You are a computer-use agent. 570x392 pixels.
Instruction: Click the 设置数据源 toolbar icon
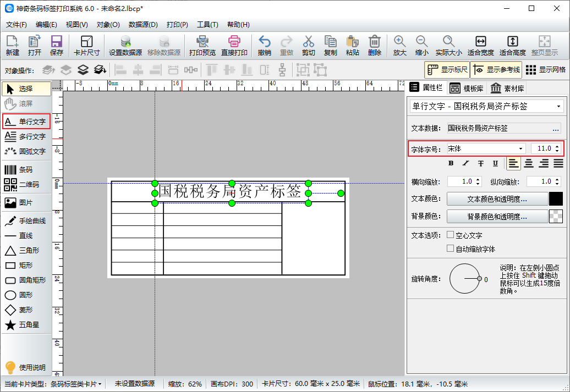coord(125,46)
